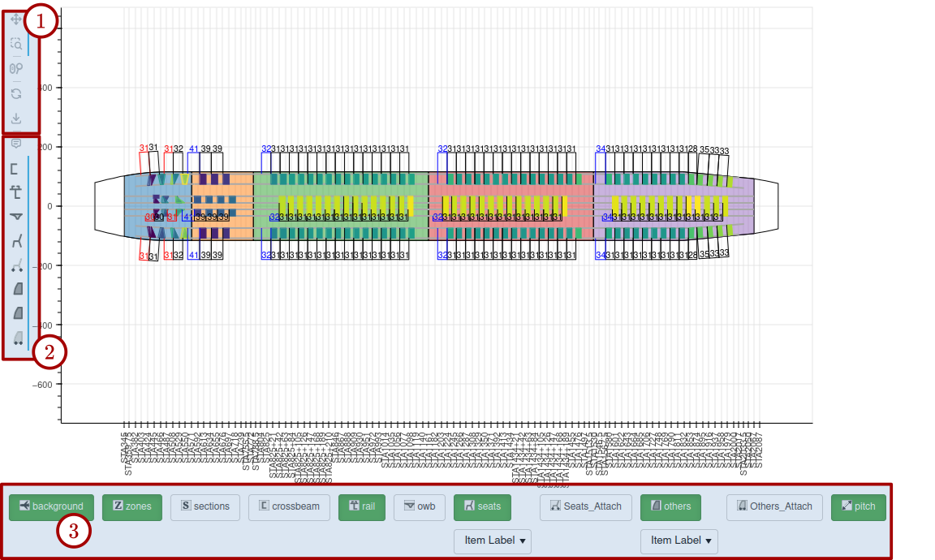Select the crossbeam bracket icon in the sidebar
Viewport: 935px width, 560px height.
click(x=16, y=169)
